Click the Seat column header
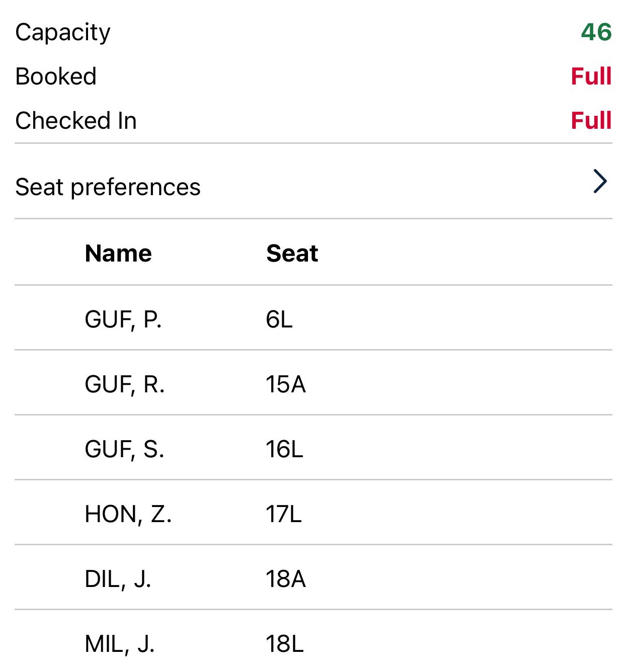Image resolution: width=624 pixels, height=672 pixels. (292, 254)
